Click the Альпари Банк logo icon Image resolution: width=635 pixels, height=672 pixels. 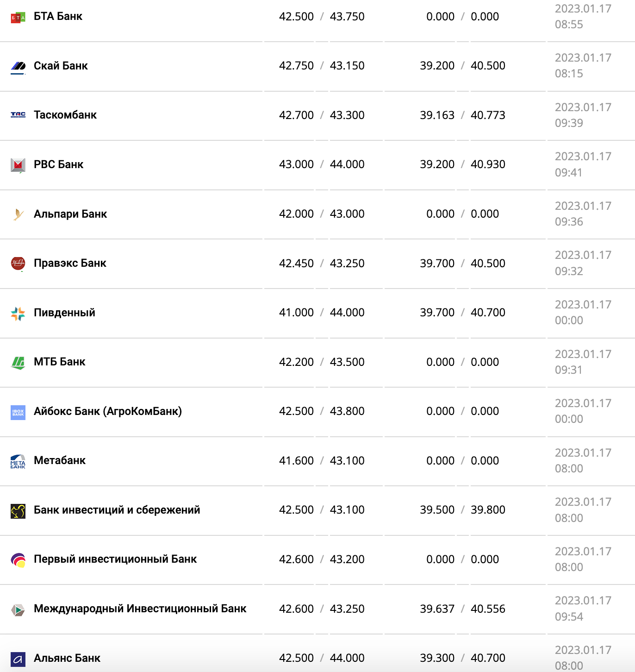[18, 214]
